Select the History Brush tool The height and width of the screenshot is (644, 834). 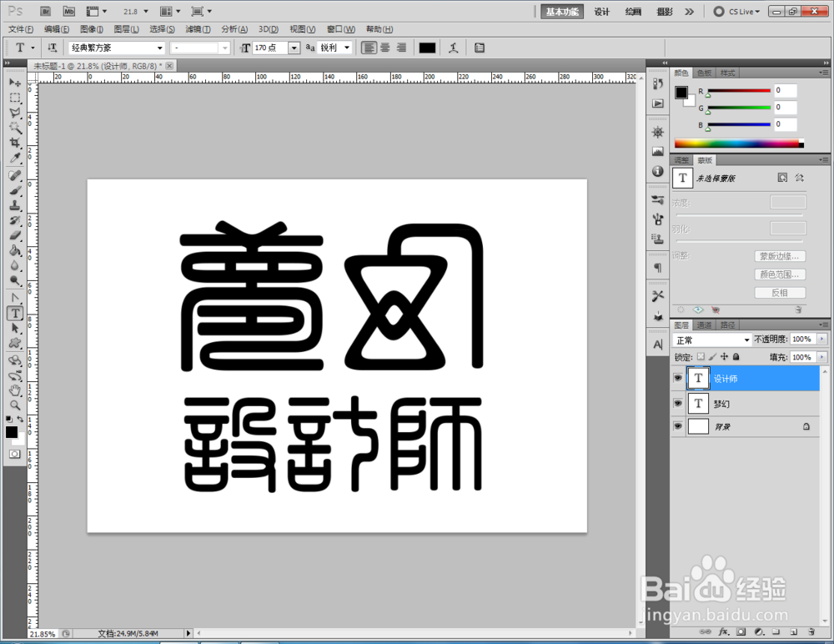pos(15,220)
